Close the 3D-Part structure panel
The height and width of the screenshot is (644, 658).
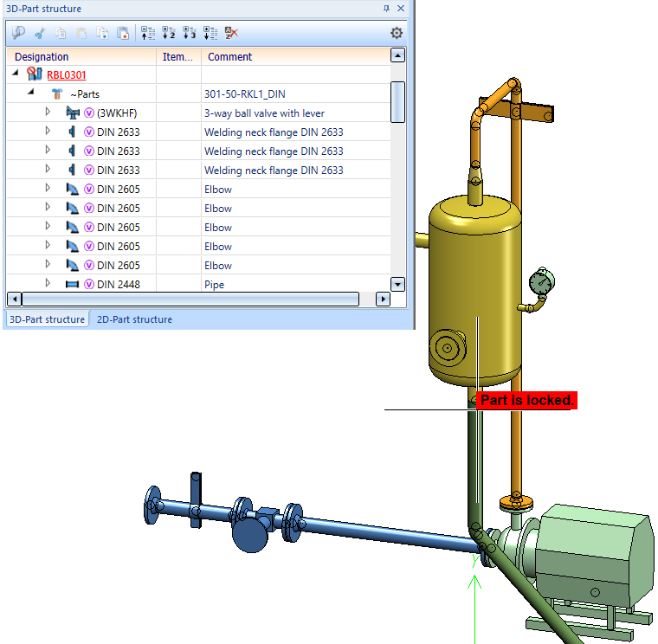(x=401, y=9)
